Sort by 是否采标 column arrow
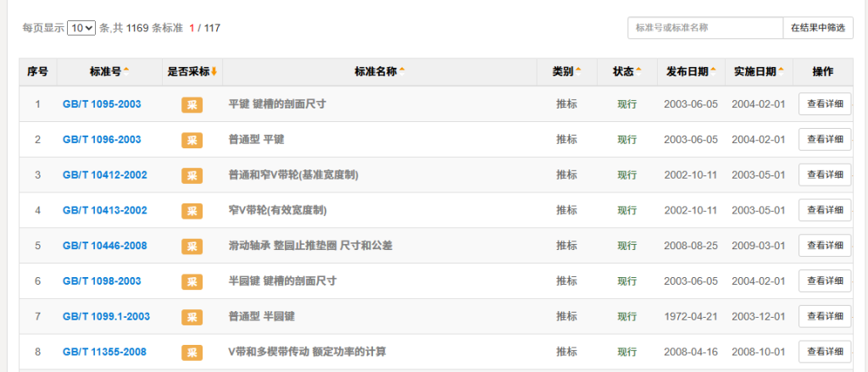The image size is (868, 372). [x=214, y=72]
